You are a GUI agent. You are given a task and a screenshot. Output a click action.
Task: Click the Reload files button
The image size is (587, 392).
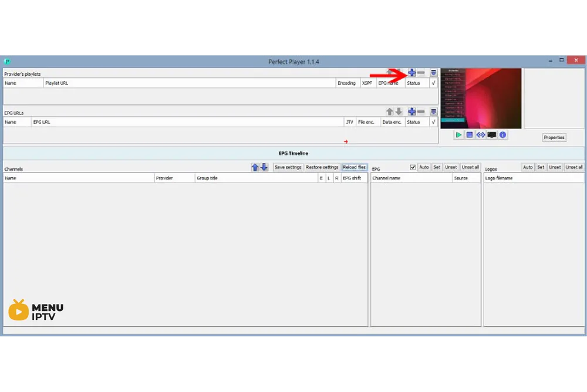click(x=354, y=167)
